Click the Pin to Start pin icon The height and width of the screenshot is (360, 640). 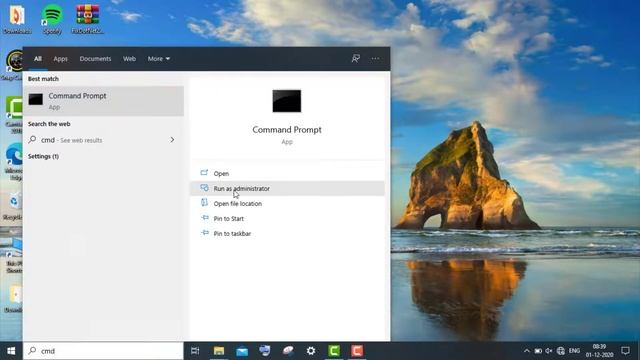204,218
